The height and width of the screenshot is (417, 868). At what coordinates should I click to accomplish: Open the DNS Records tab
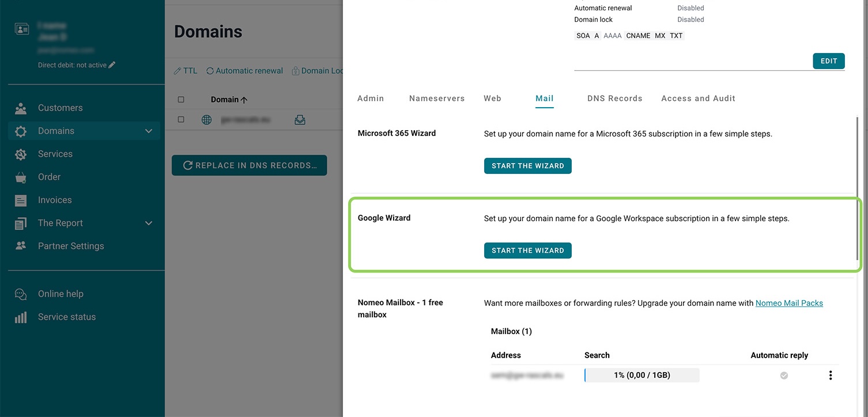(615, 98)
